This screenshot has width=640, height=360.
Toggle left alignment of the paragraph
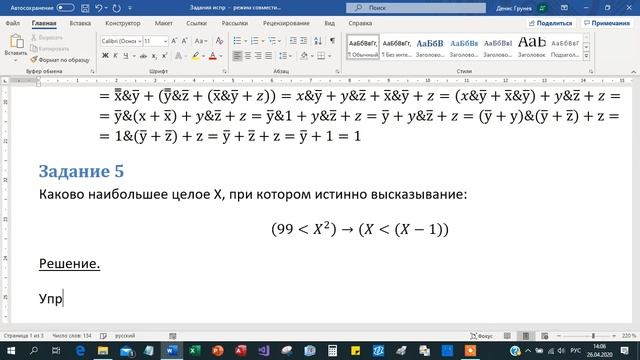(x=237, y=56)
